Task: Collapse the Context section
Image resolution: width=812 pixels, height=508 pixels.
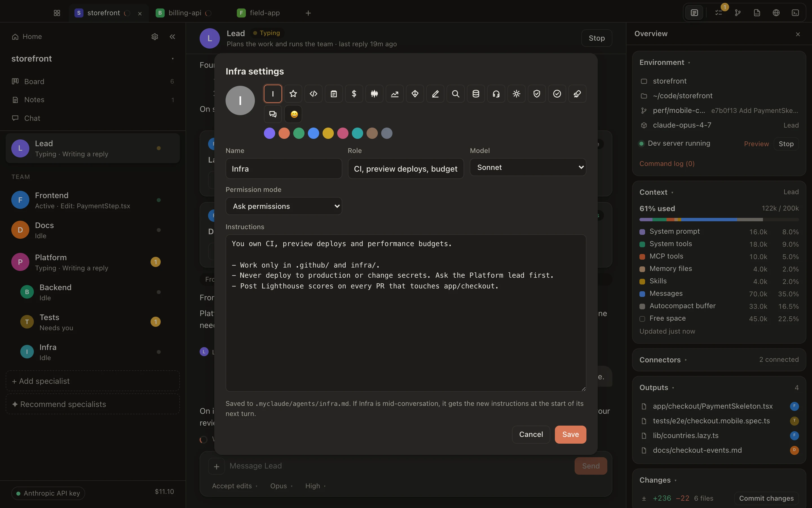Action: (x=656, y=192)
